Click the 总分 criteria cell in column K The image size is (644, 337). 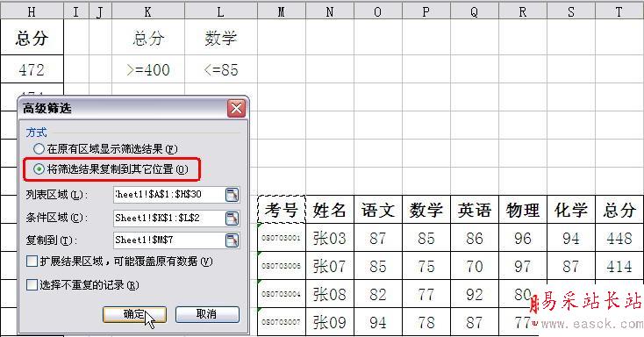pyautogui.click(x=148, y=38)
